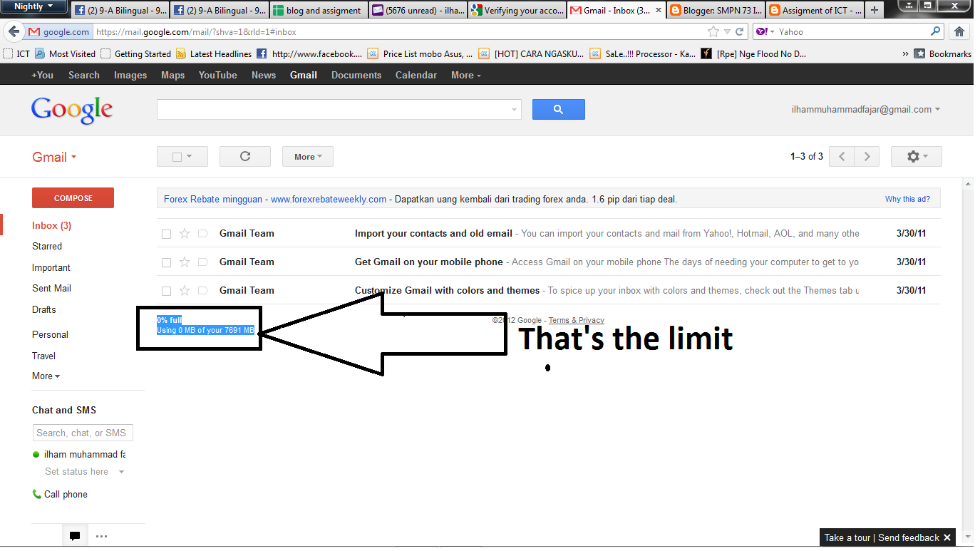Mark Customize Gmail email as important

pyautogui.click(x=202, y=290)
